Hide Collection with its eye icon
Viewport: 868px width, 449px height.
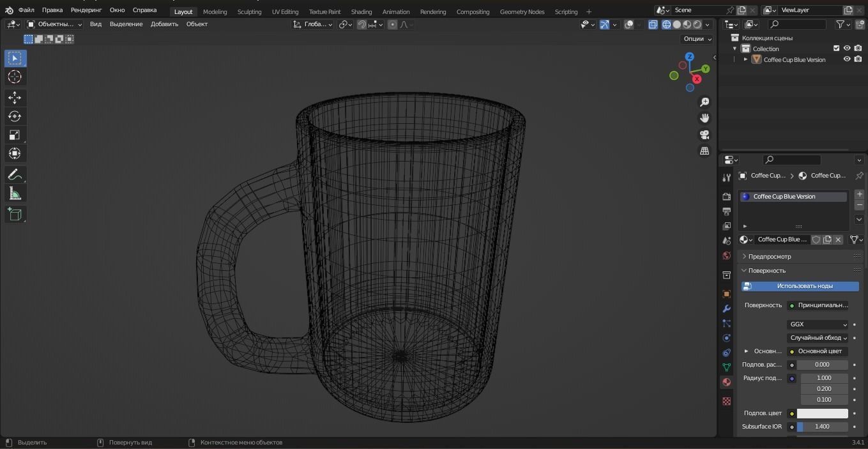pos(847,49)
